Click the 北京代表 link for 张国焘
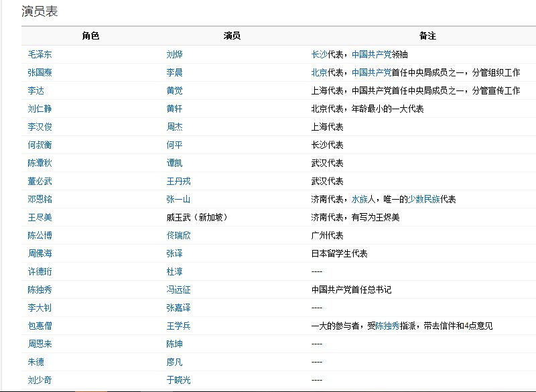Image resolution: width=536 pixels, height=392 pixels. pyautogui.click(x=320, y=72)
